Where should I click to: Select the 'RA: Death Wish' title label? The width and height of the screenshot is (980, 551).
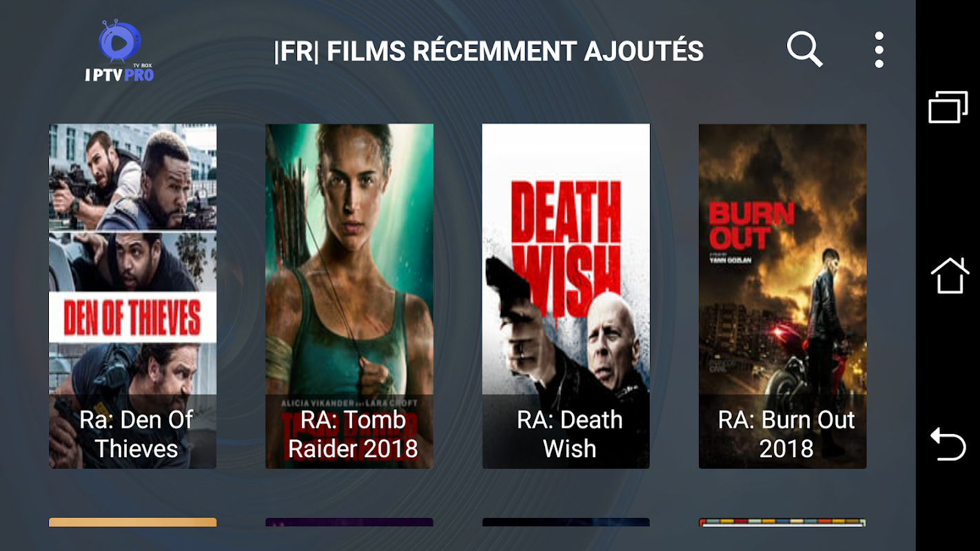569,434
